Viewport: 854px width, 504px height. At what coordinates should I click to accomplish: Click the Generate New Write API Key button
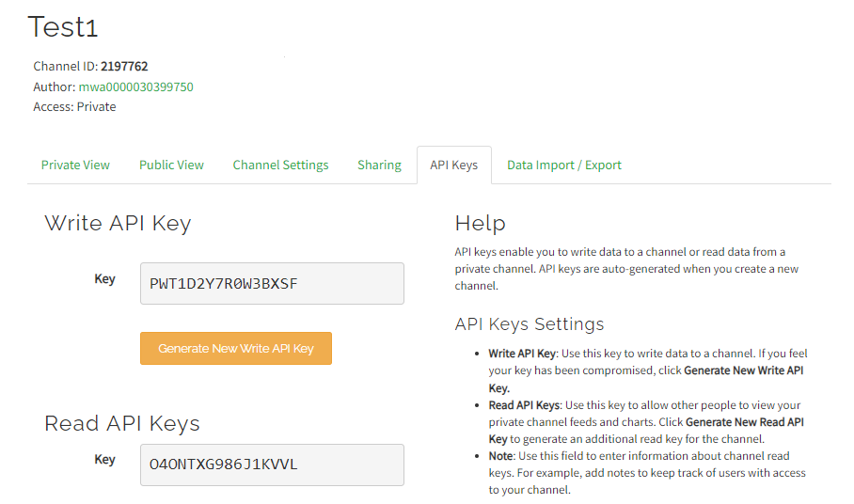(236, 348)
